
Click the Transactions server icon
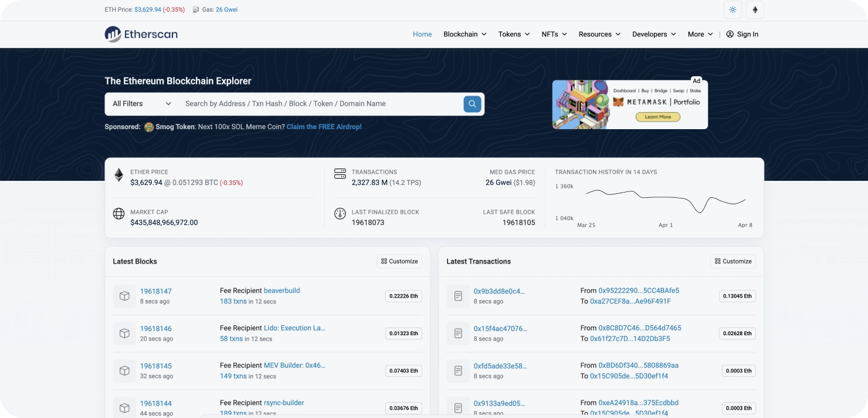tap(340, 174)
